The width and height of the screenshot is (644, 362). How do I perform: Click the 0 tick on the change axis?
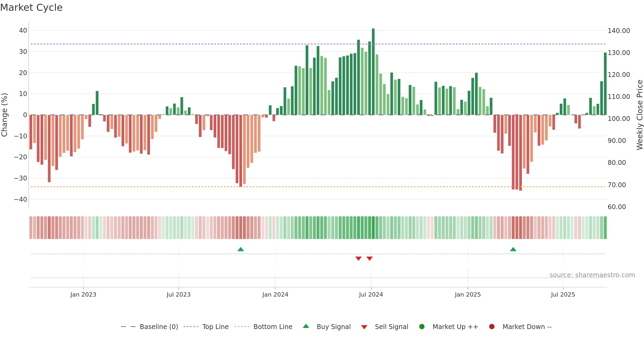(25, 115)
